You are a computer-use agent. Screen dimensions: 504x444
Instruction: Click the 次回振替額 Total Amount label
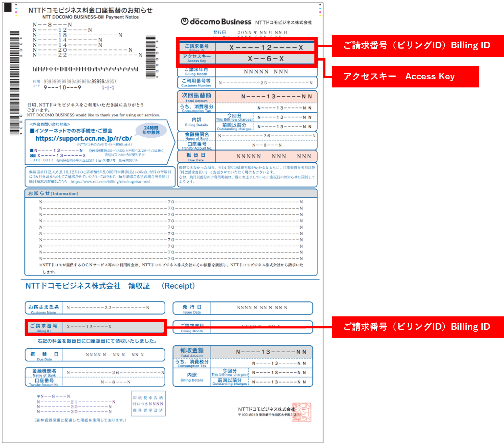(x=196, y=97)
